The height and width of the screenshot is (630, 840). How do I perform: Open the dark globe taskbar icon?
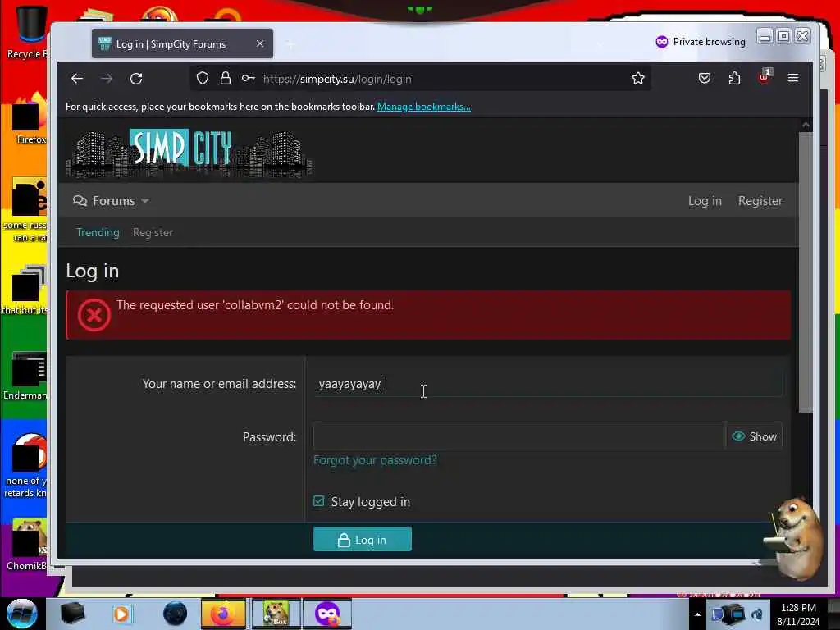click(176, 614)
